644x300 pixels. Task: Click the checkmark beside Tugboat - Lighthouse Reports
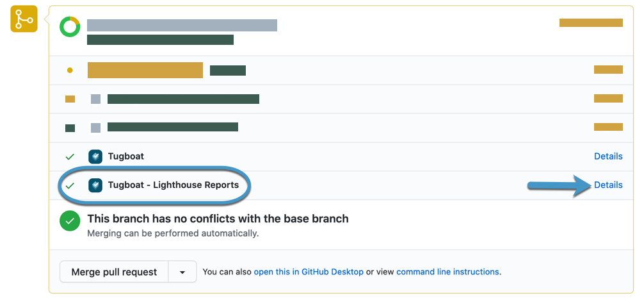(x=70, y=186)
